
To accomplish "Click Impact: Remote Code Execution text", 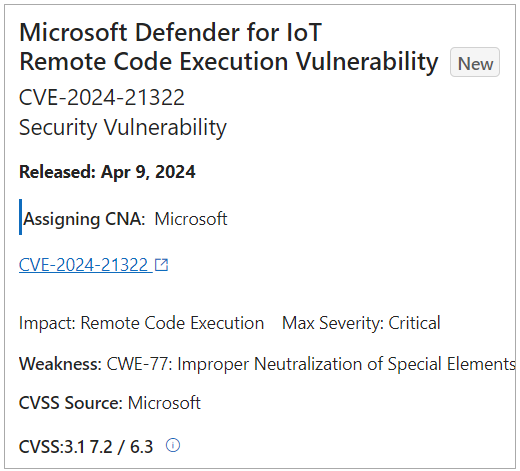I will tap(141, 323).
